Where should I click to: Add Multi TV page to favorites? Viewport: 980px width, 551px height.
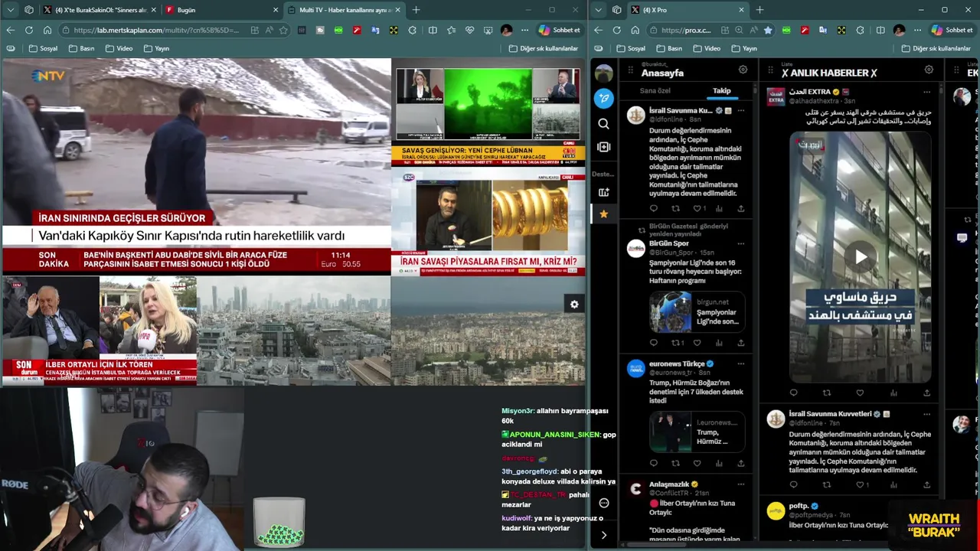[x=283, y=30]
